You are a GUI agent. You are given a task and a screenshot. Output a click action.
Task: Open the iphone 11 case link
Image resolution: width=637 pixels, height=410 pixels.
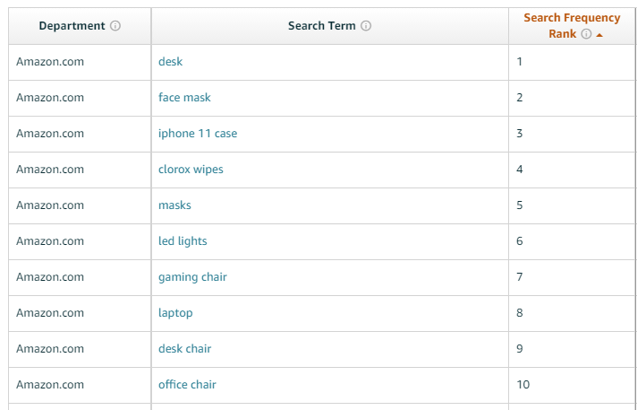click(x=197, y=133)
